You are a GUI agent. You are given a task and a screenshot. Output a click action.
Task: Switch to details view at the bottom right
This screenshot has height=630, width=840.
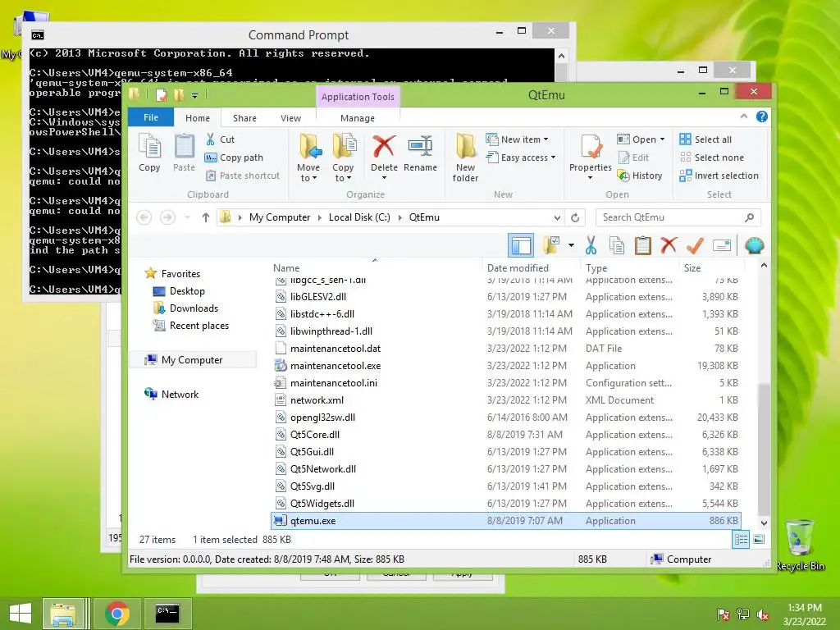[741, 540]
